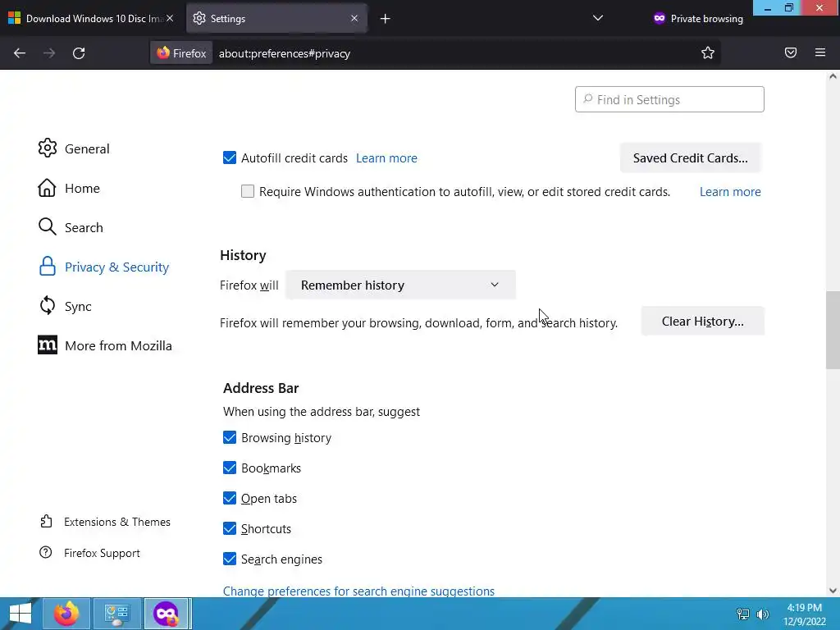
Task: Click the scrollbar up arrow
Action: tap(833, 76)
